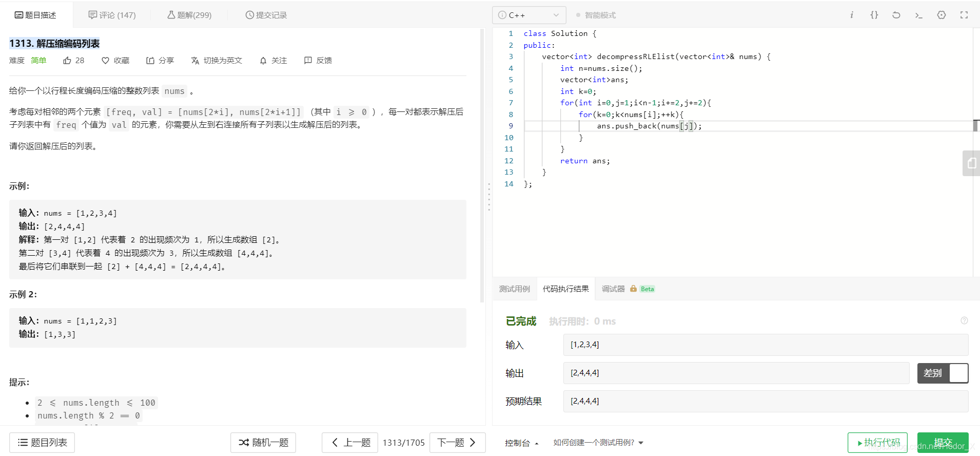
Task: Reset code with the undo arrow icon
Action: pos(896,15)
